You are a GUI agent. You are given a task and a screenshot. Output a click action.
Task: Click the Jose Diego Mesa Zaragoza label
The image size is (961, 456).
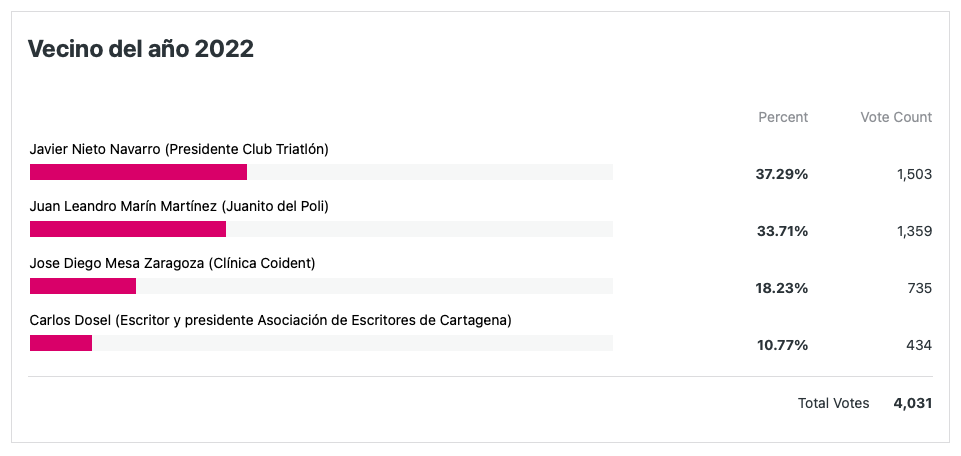tap(172, 264)
